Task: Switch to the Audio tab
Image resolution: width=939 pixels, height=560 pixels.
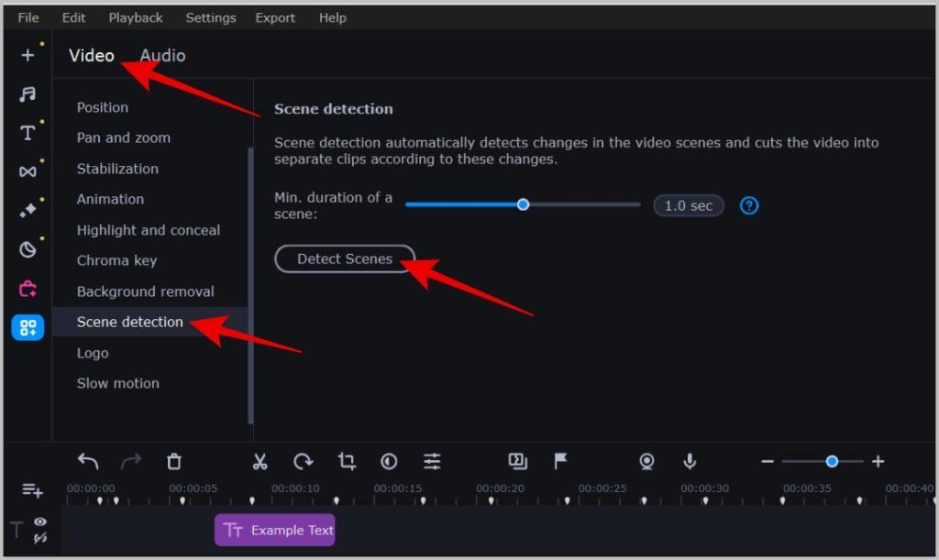Action: tap(162, 56)
